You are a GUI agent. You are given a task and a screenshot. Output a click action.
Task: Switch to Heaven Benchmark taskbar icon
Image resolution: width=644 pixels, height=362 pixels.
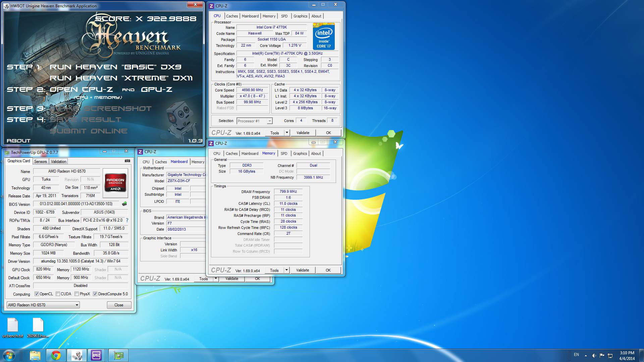(77, 355)
